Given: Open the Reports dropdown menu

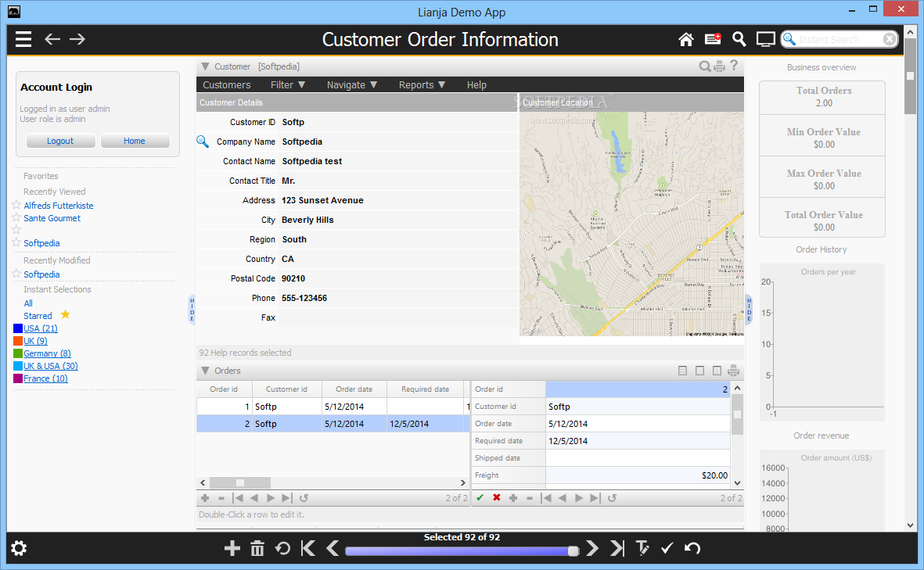Looking at the screenshot, I should (x=422, y=84).
